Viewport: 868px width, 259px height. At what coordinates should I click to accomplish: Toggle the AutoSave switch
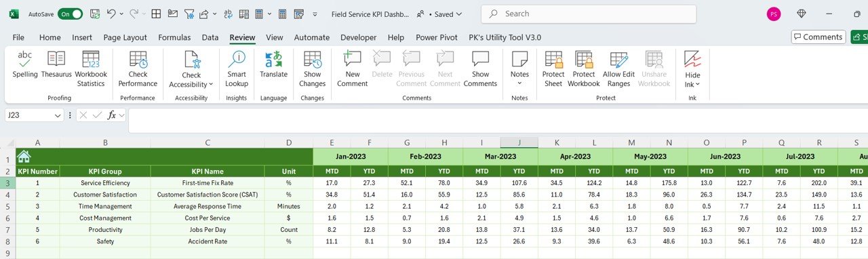[x=71, y=14]
